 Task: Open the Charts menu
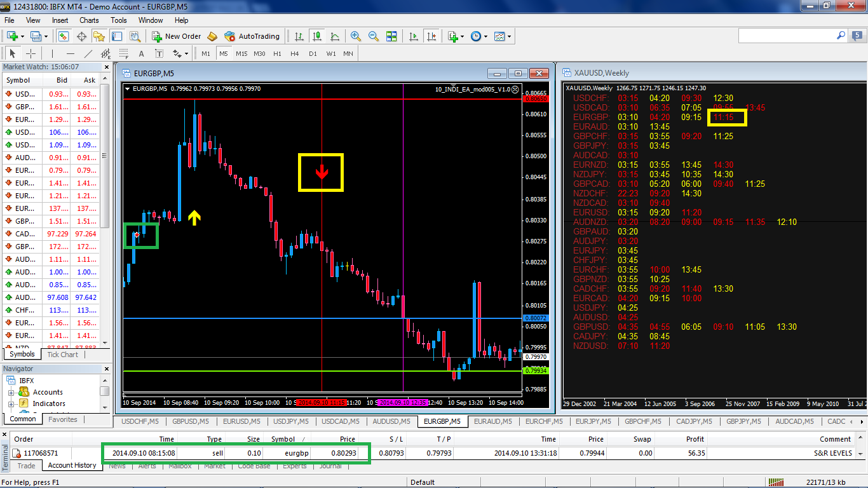tap(89, 20)
